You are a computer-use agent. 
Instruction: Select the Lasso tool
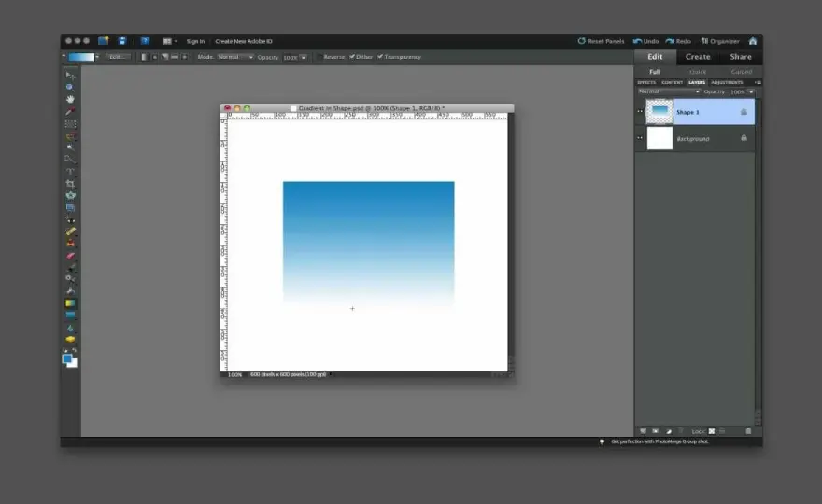click(70, 137)
